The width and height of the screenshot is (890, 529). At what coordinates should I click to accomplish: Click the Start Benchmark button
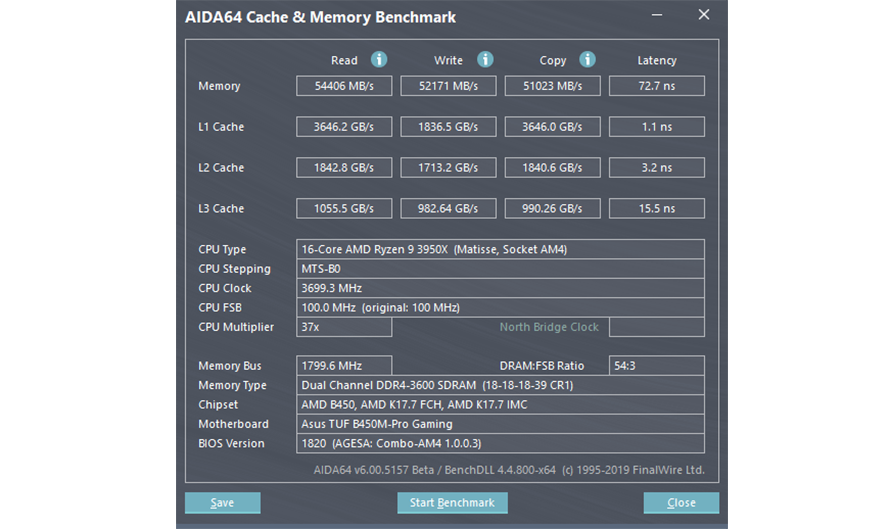(452, 502)
